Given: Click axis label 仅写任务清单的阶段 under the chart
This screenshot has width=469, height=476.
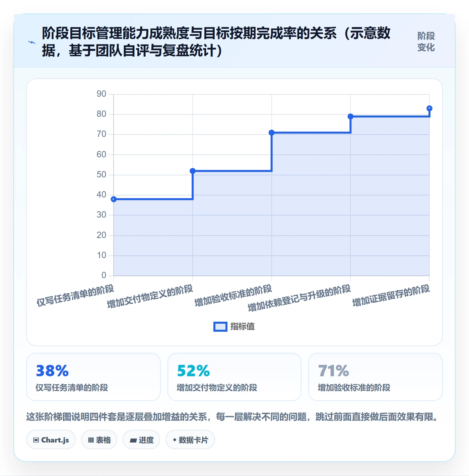Looking at the screenshot, I should pyautogui.click(x=75, y=296).
